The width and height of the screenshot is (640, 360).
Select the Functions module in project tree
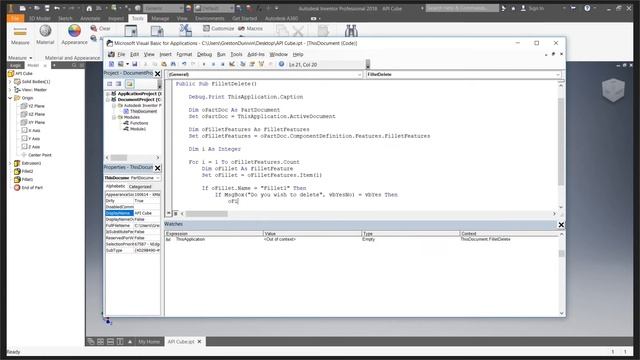point(136,123)
